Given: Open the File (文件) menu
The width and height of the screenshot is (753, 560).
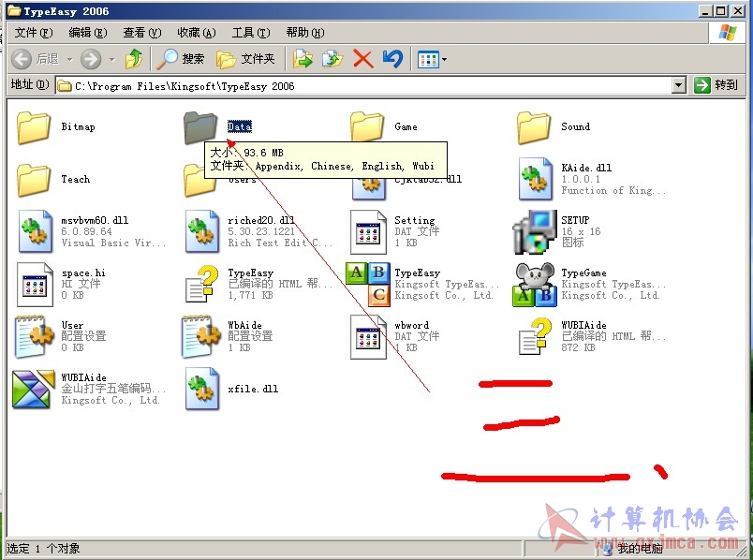Looking at the screenshot, I should tap(33, 33).
